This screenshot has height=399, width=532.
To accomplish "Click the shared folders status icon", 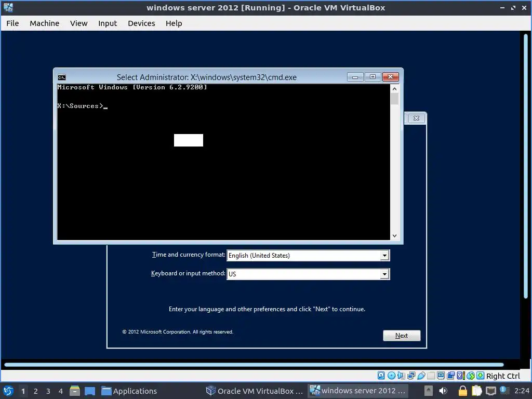I will coord(431,376).
